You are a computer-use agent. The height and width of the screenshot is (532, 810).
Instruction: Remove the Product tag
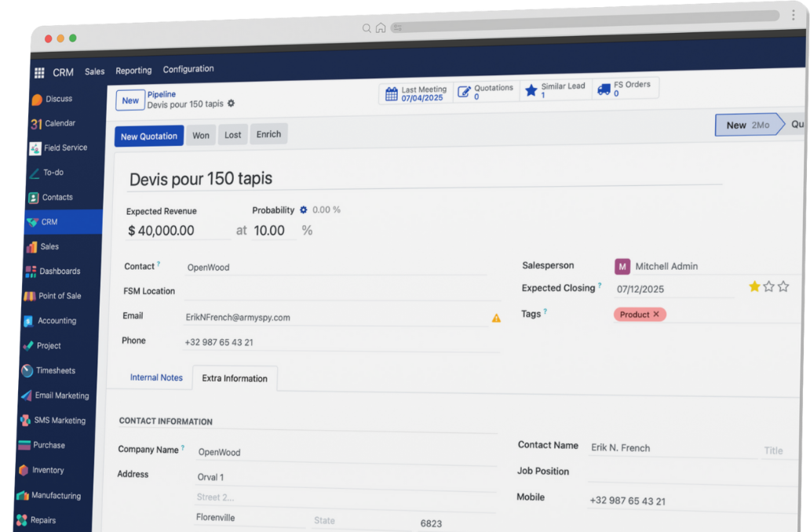pyautogui.click(x=656, y=315)
